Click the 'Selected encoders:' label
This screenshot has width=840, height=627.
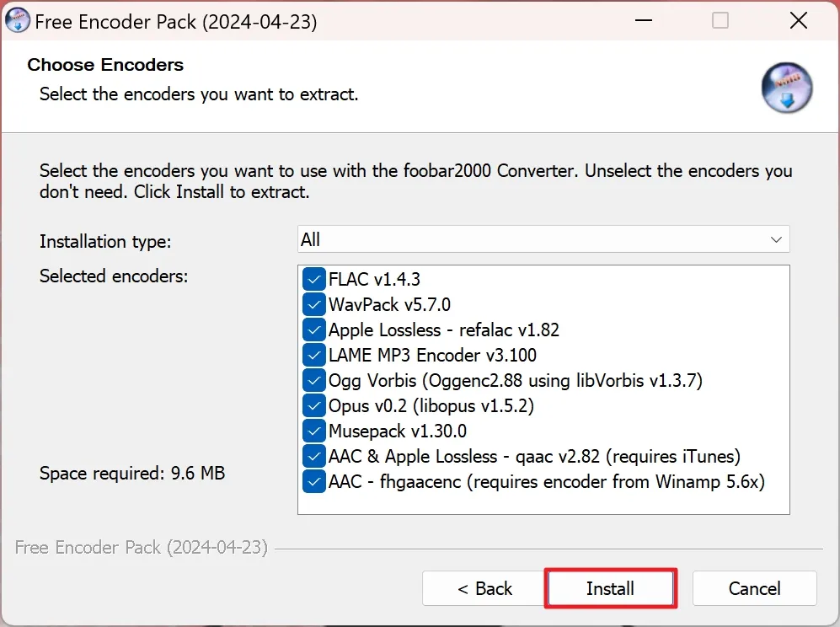click(x=114, y=276)
